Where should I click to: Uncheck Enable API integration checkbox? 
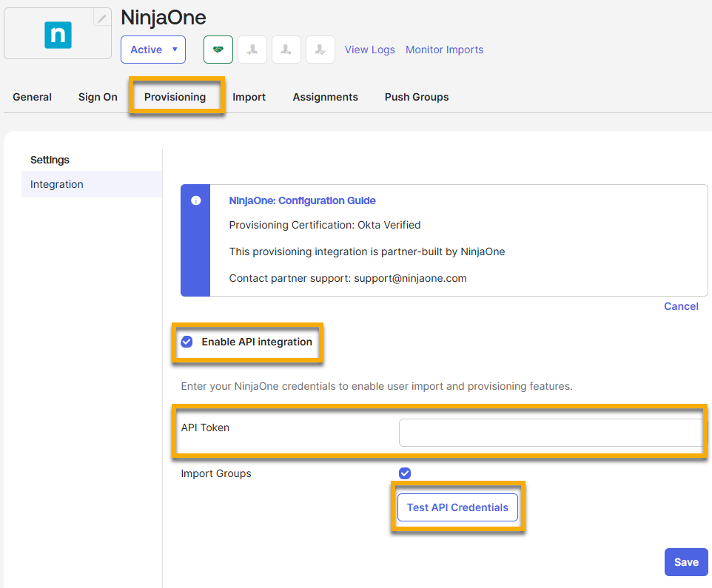click(x=187, y=342)
